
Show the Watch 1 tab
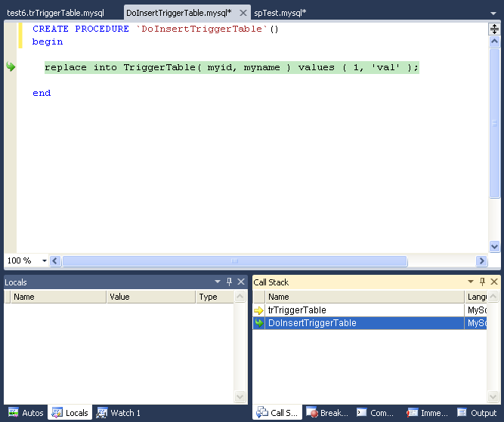pyautogui.click(x=119, y=413)
